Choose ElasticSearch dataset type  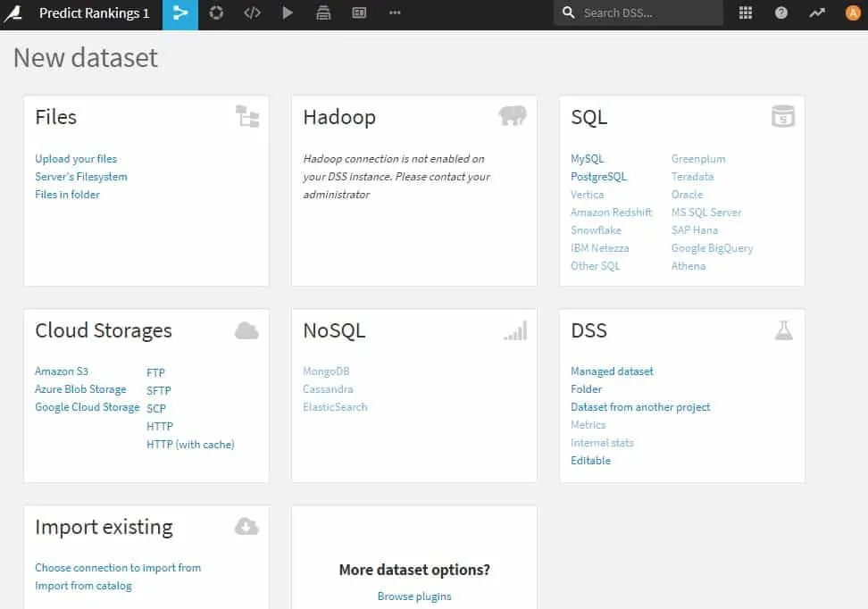tap(335, 407)
